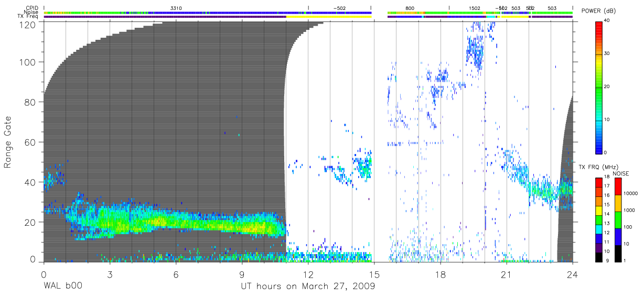The image size is (644, 297).
Task: Click the 1000 label on NOISE legend
Action: click(x=629, y=210)
